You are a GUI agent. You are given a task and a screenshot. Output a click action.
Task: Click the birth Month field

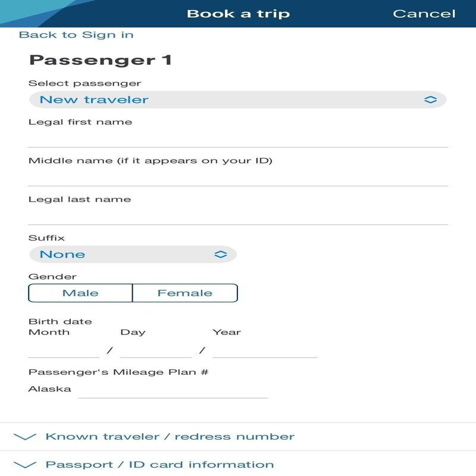click(x=64, y=349)
